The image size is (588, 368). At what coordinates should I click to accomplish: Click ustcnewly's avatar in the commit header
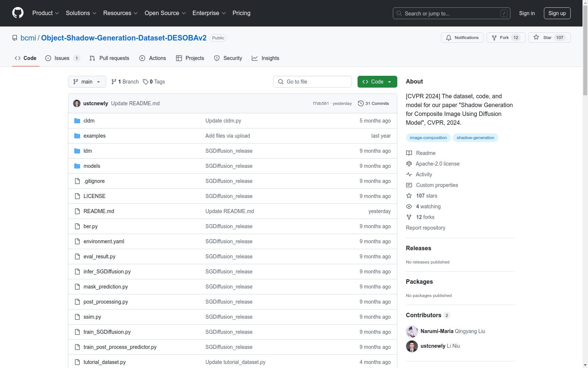77,103
